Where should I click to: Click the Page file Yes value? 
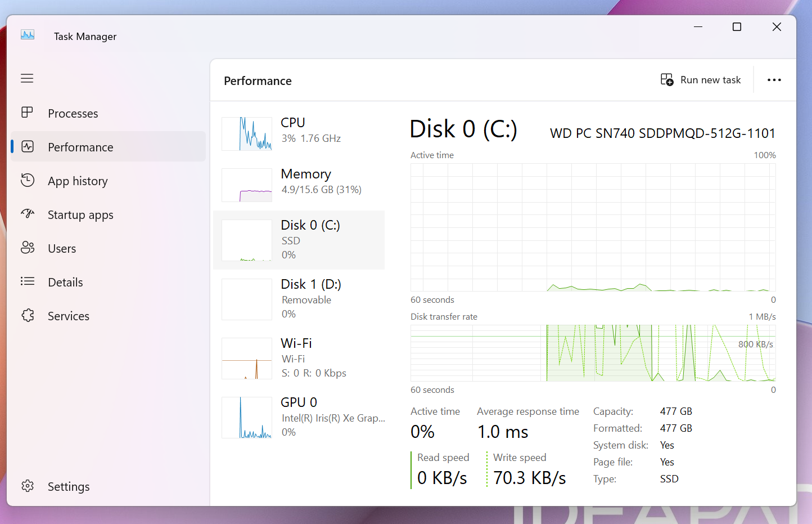(x=667, y=462)
